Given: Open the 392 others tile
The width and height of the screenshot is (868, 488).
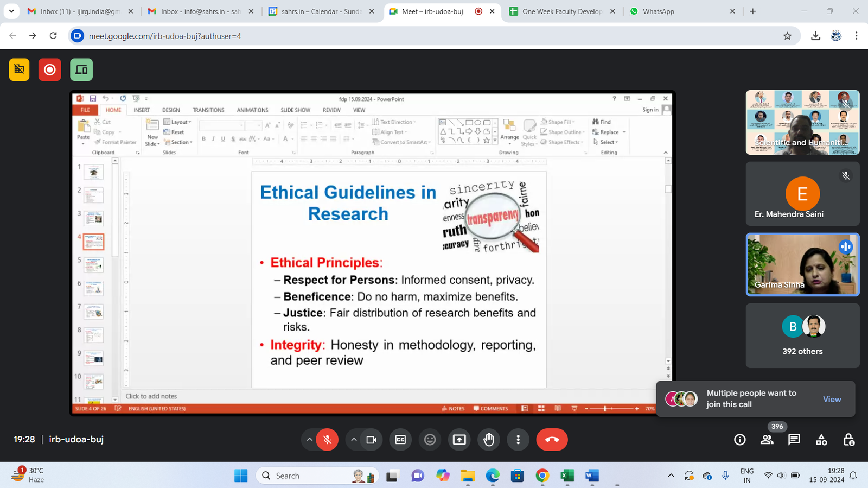Looking at the screenshot, I should 802,335.
